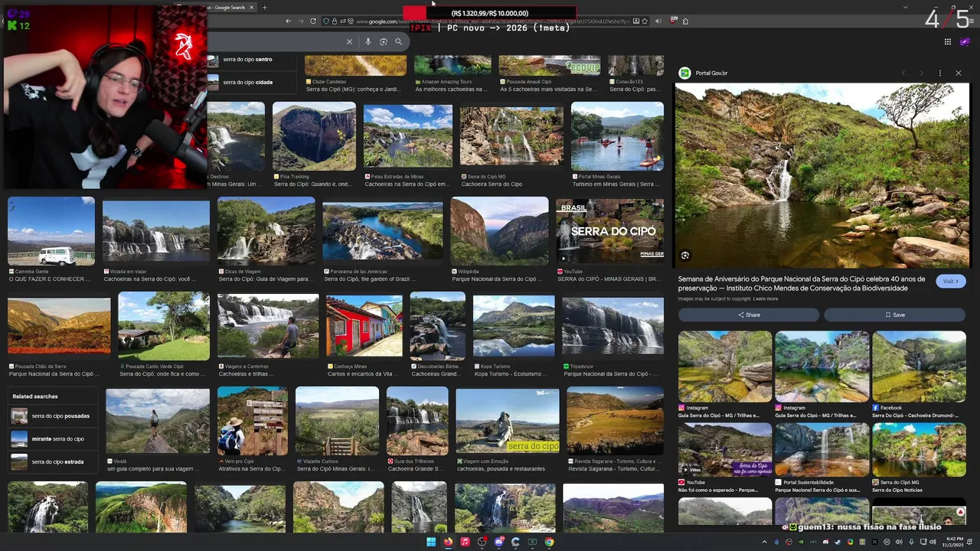Open the Wikipédia Parque Nacional thumbnail
Screen dimensions: 980x551
click(x=499, y=231)
